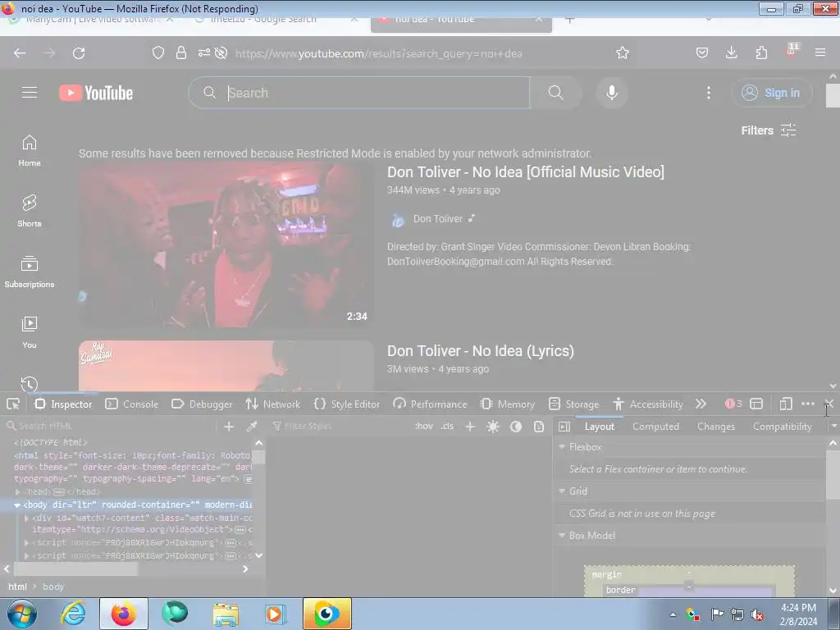840x630 pixels.
Task: Add a new node in Inspector
Action: (229, 427)
